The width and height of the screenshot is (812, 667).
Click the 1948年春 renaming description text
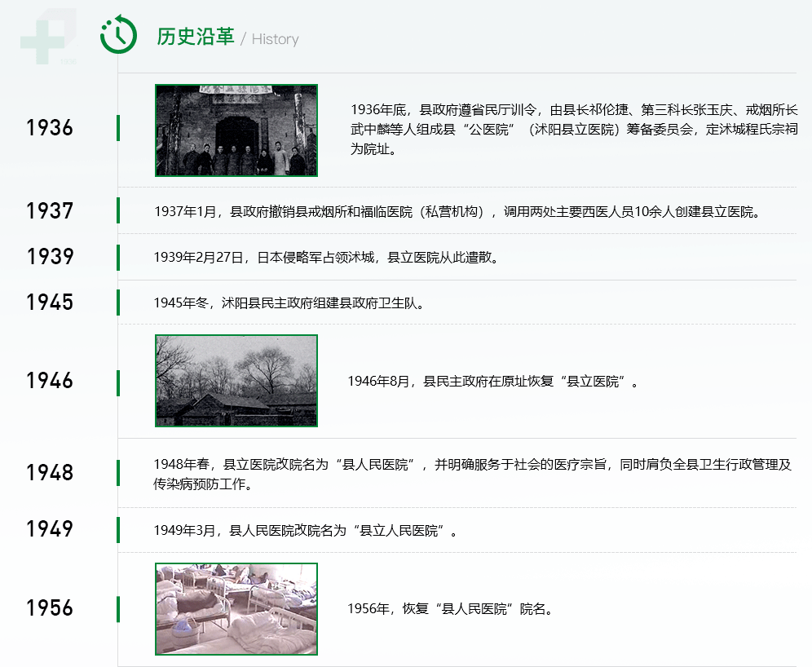(x=472, y=474)
